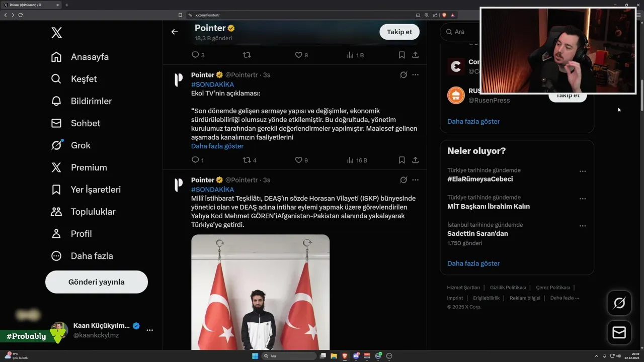The width and height of the screenshot is (644, 362).
Task: Open account options dots beside Kaan Küçükyılmaz
Action: pyautogui.click(x=149, y=330)
